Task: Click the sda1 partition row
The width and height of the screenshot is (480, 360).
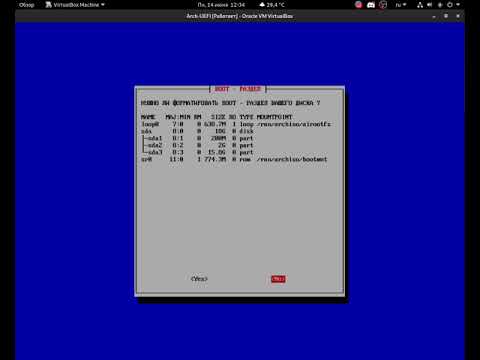Action: 198,138
